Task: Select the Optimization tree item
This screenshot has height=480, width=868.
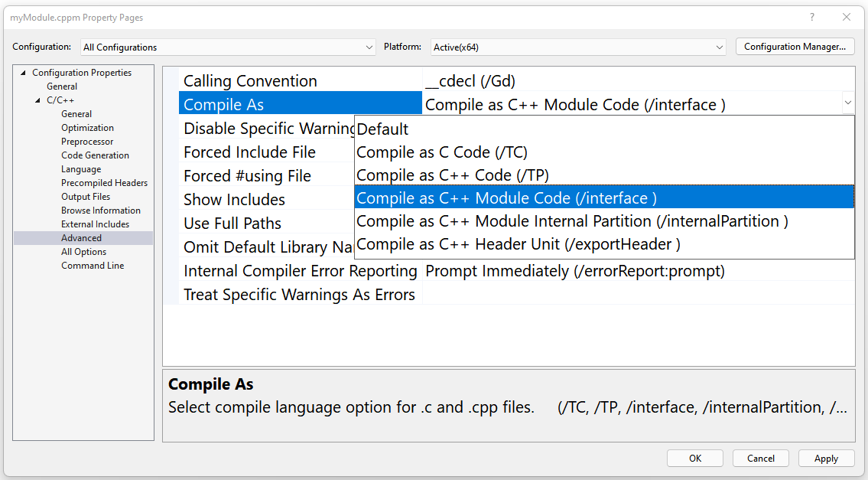Action: click(87, 127)
